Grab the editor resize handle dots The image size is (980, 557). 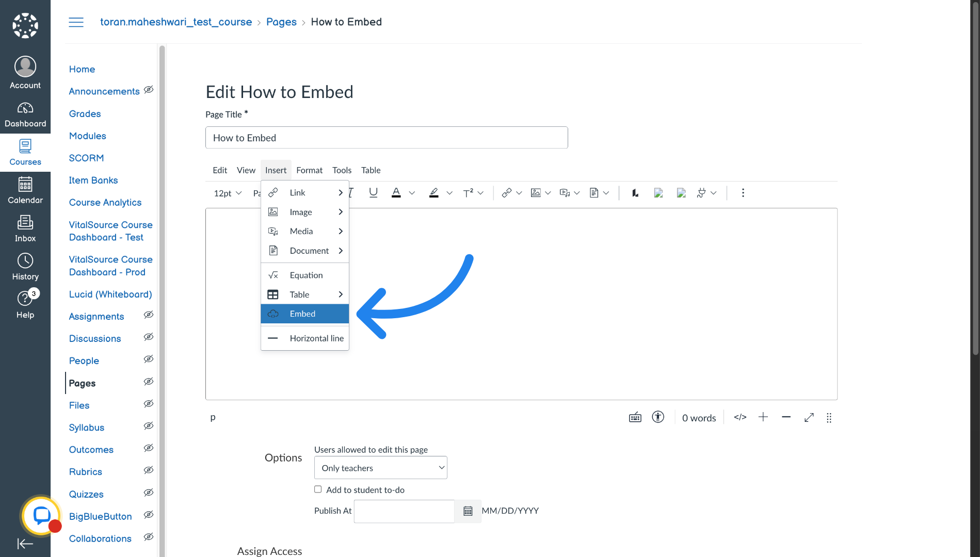[x=829, y=418]
